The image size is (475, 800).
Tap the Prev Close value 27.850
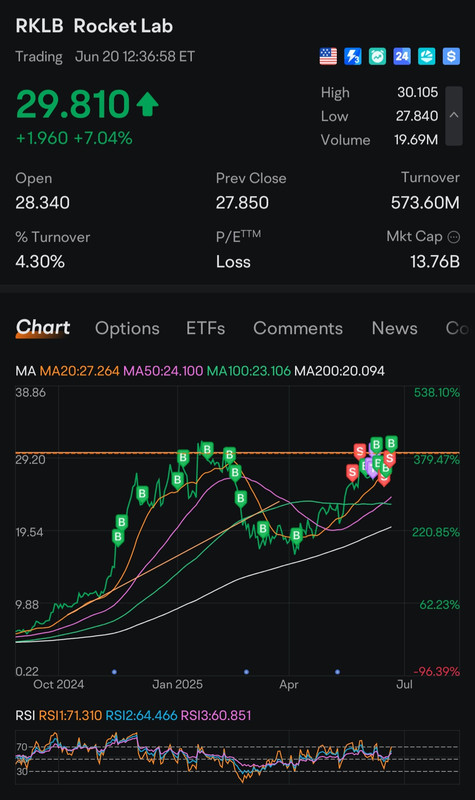(x=242, y=203)
